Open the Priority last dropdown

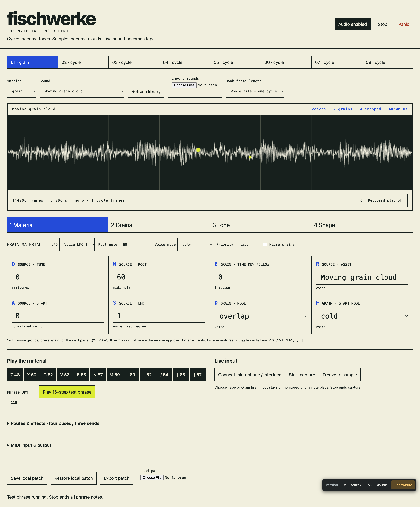click(x=246, y=245)
